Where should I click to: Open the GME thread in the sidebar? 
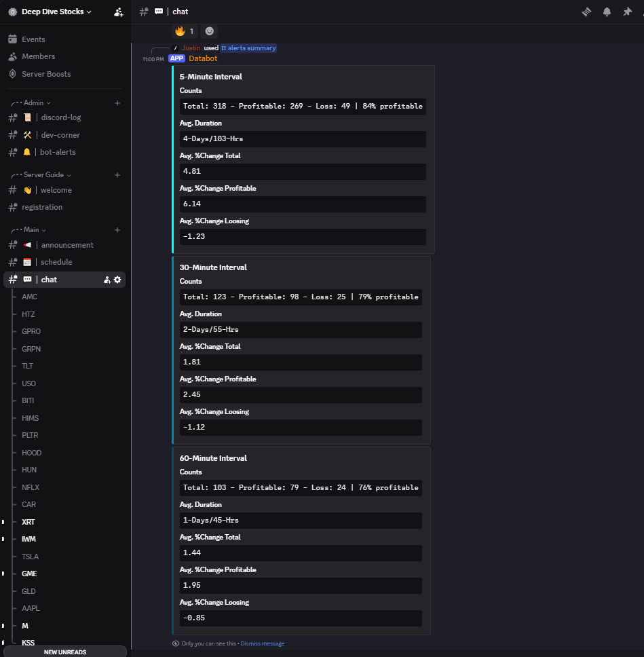(x=29, y=574)
